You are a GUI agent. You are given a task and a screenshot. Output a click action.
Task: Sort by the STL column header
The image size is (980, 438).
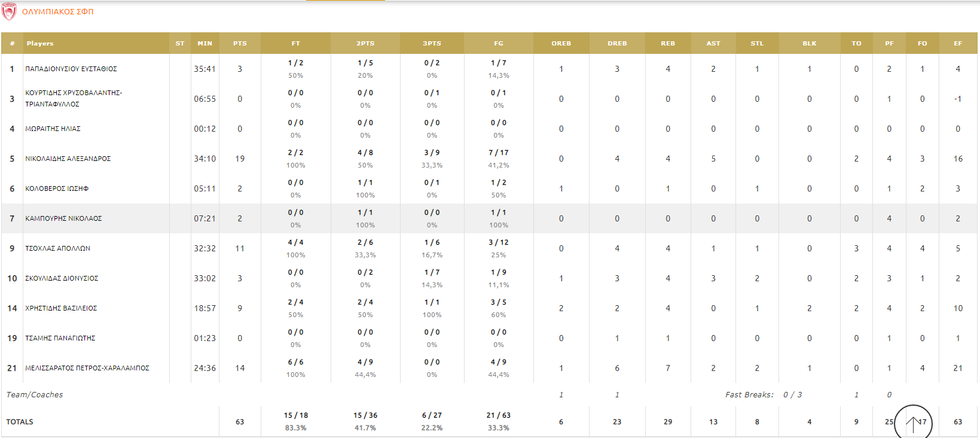(x=757, y=44)
